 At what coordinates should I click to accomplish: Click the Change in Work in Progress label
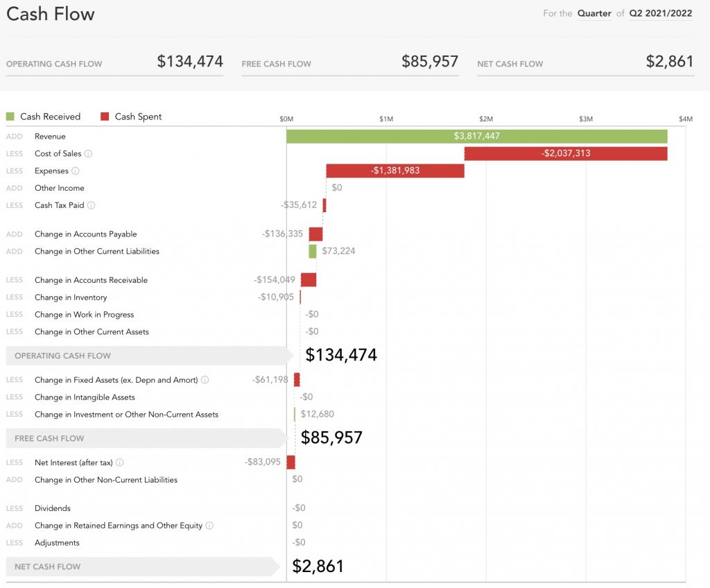click(84, 315)
